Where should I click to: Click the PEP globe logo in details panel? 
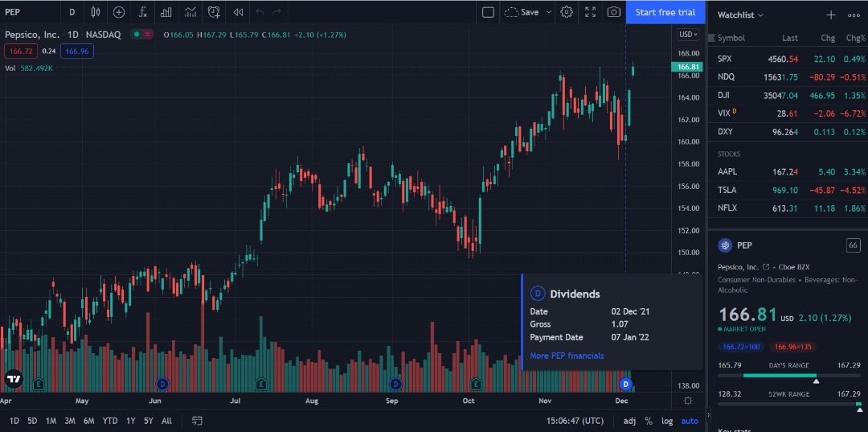pos(725,245)
